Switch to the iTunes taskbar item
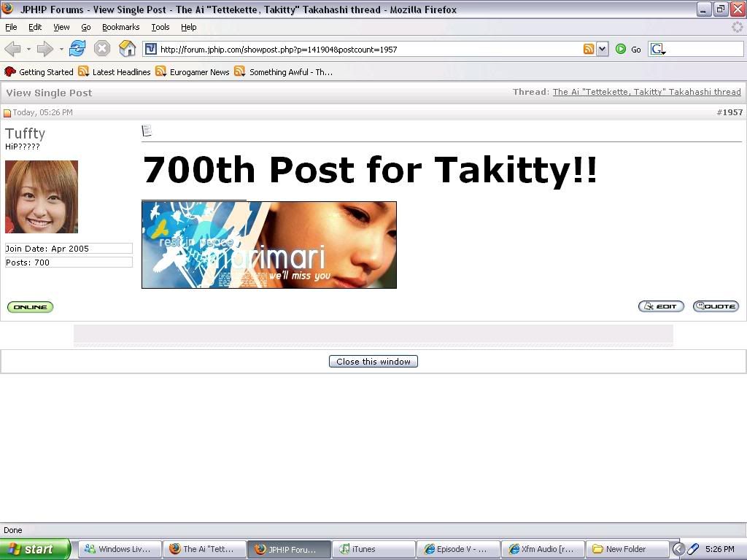 pyautogui.click(x=373, y=549)
